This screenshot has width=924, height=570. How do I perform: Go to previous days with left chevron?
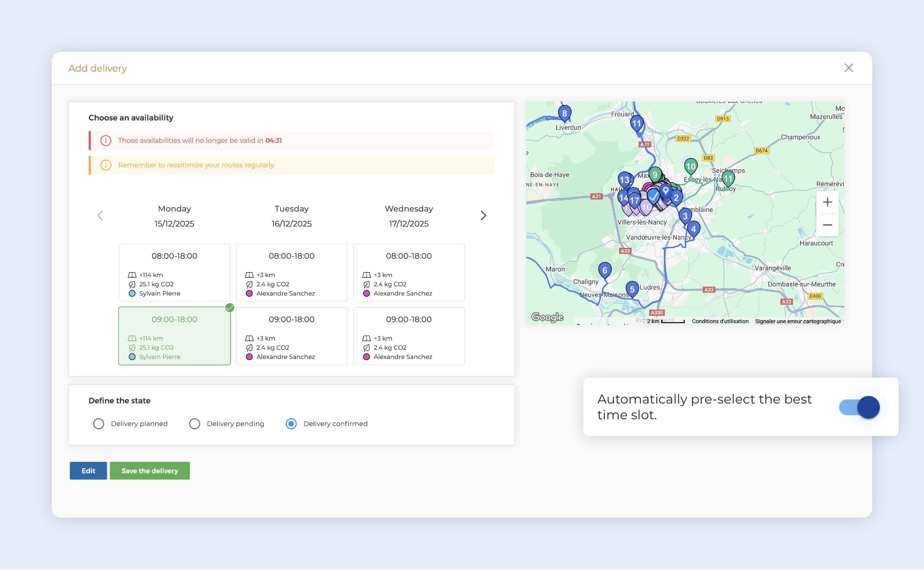pyautogui.click(x=100, y=215)
